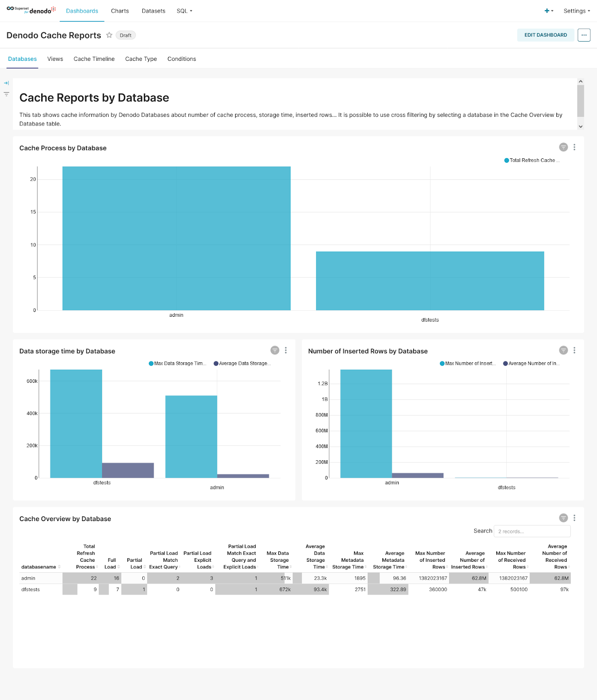Sort by Average Data Storage Time column

316,557
